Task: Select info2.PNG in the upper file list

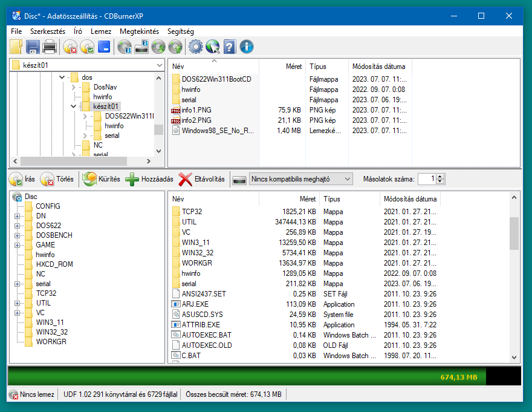Action: pos(196,120)
